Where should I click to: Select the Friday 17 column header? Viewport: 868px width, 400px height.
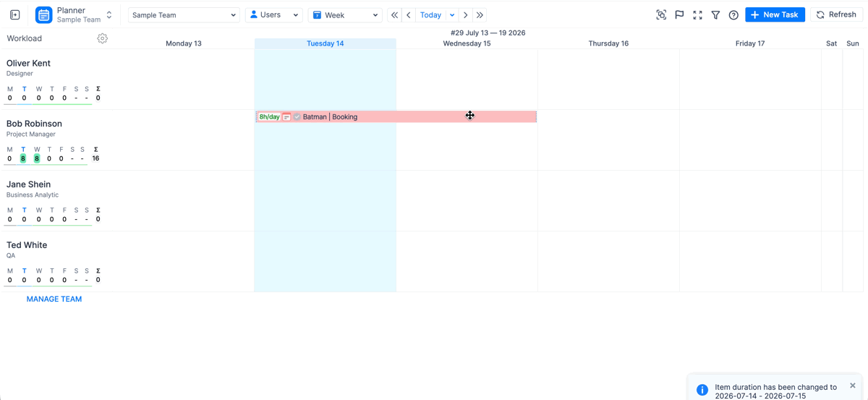tap(750, 43)
